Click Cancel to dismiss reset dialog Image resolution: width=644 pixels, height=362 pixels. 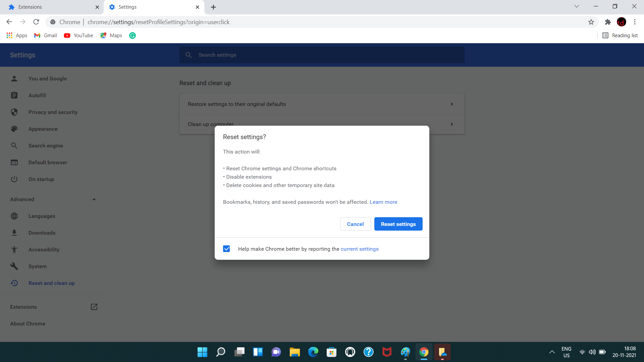point(355,224)
